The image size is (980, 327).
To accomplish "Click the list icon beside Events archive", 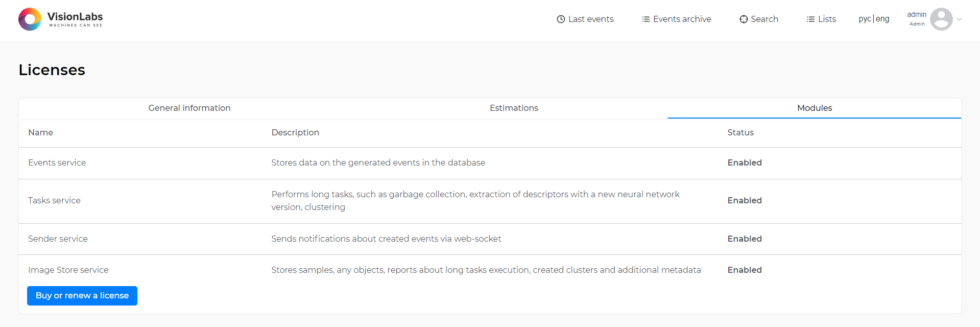I will [x=646, y=19].
